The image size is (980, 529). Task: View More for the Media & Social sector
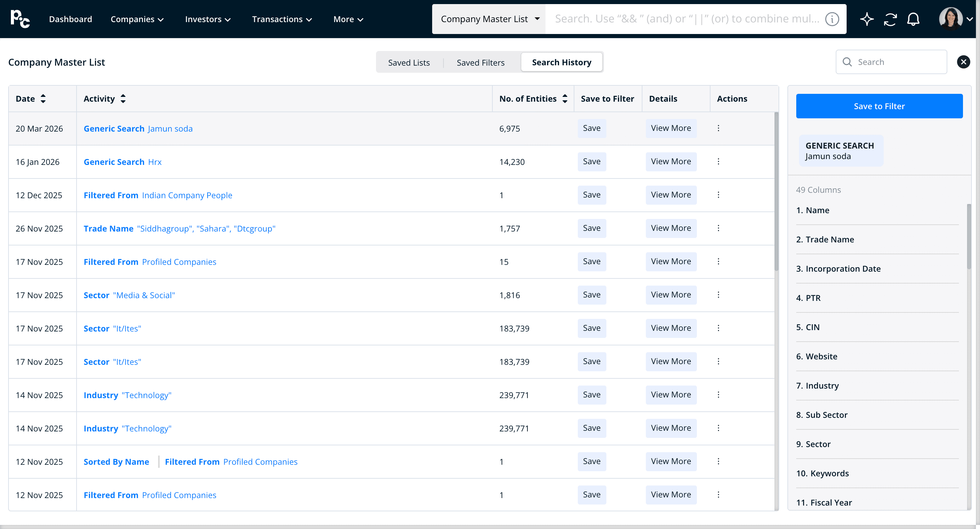(x=671, y=295)
